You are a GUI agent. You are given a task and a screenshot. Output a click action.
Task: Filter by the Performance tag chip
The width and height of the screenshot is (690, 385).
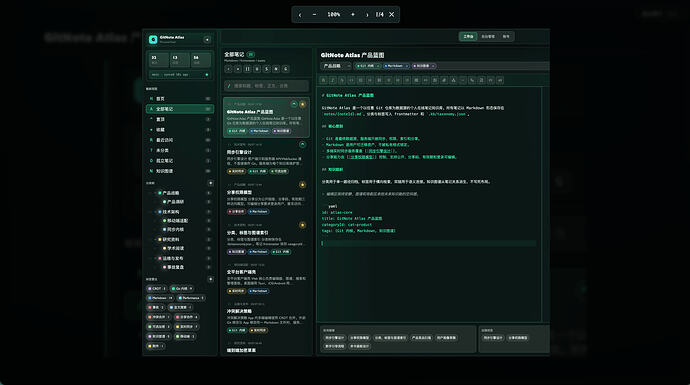191,298
